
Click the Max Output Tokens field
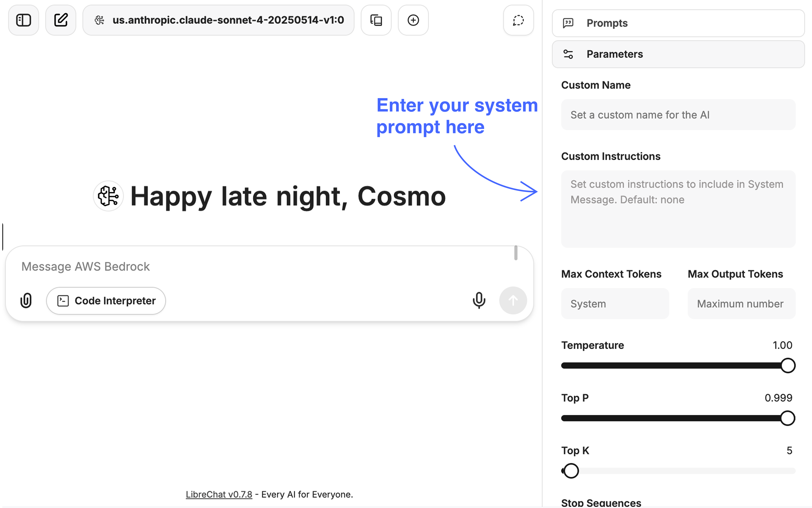pos(741,304)
